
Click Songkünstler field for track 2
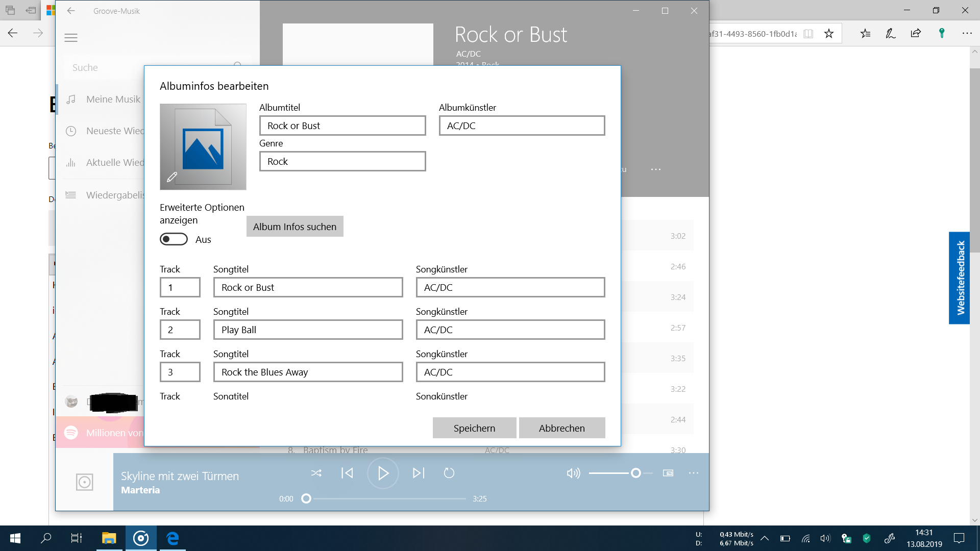[510, 330]
